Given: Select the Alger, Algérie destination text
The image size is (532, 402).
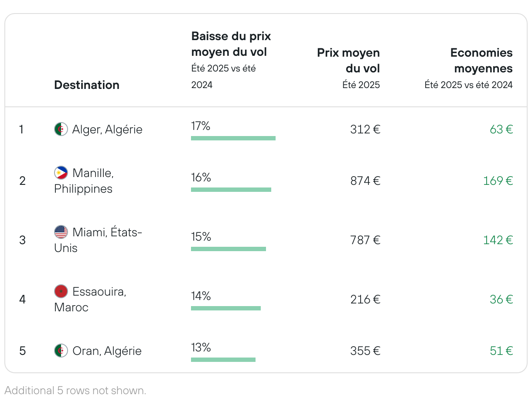Looking at the screenshot, I should point(107,129).
